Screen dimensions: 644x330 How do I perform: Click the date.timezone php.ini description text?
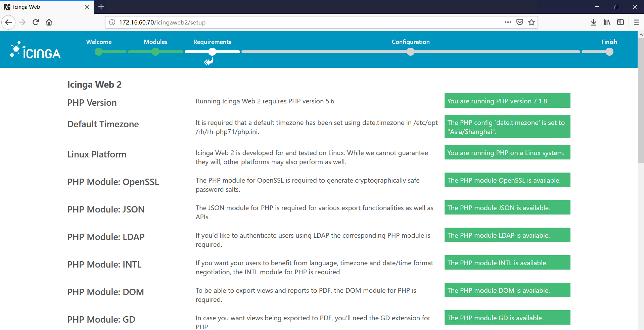pos(317,127)
